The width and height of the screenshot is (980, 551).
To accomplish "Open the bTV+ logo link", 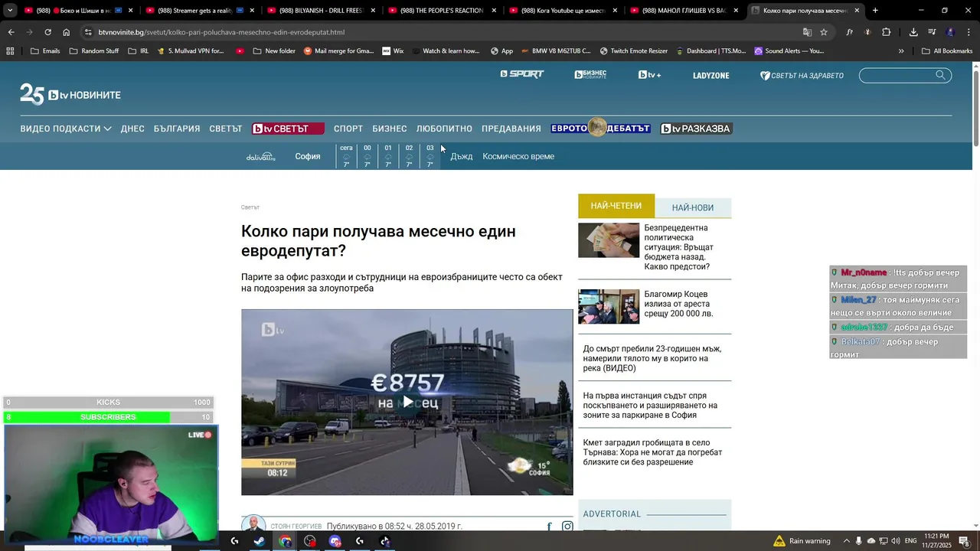I will [x=650, y=75].
